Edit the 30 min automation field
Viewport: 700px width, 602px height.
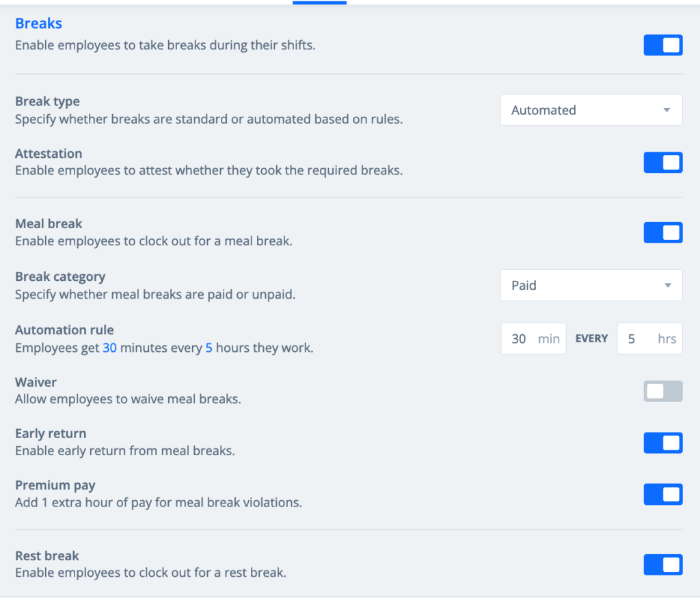pos(533,339)
